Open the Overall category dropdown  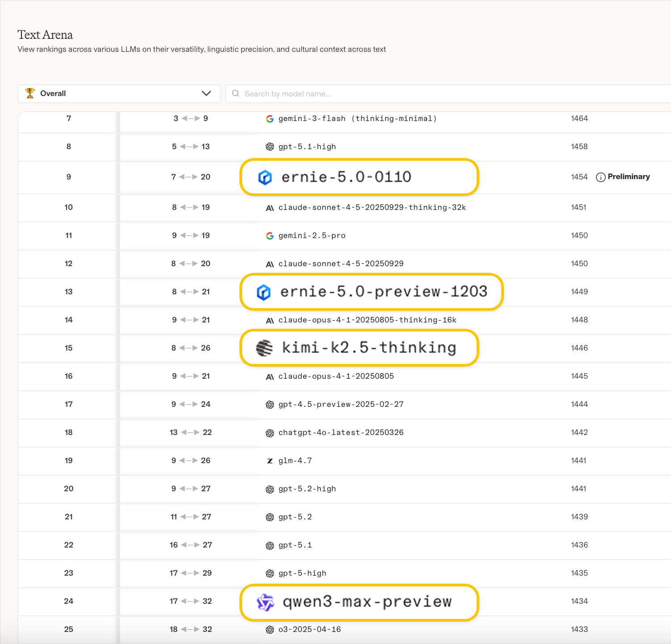tap(119, 93)
